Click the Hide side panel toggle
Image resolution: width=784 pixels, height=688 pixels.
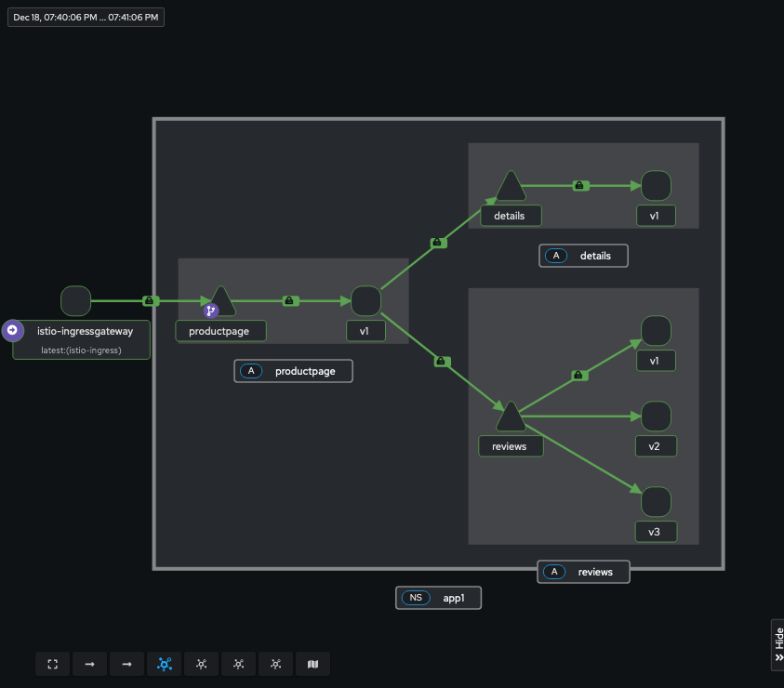[x=778, y=644]
